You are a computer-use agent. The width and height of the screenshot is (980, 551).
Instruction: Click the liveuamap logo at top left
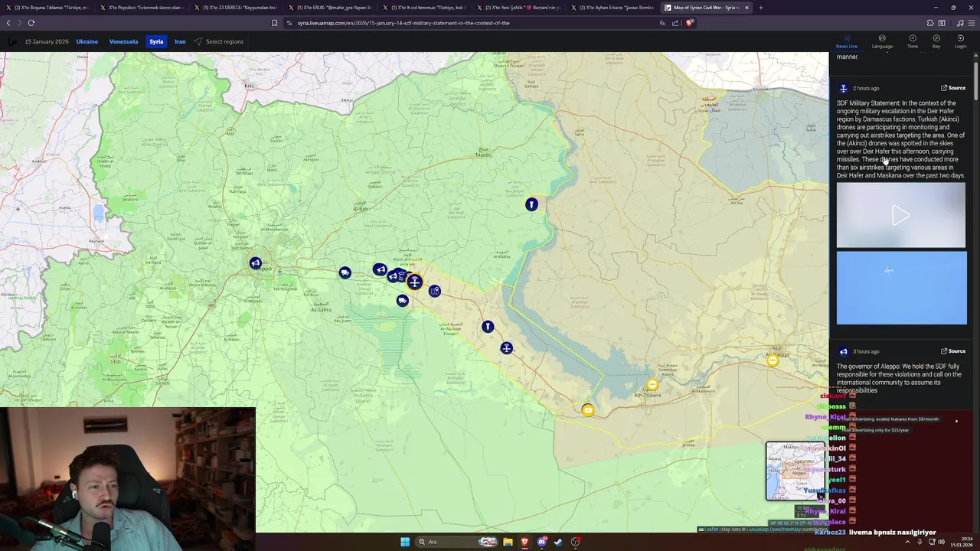click(x=11, y=41)
